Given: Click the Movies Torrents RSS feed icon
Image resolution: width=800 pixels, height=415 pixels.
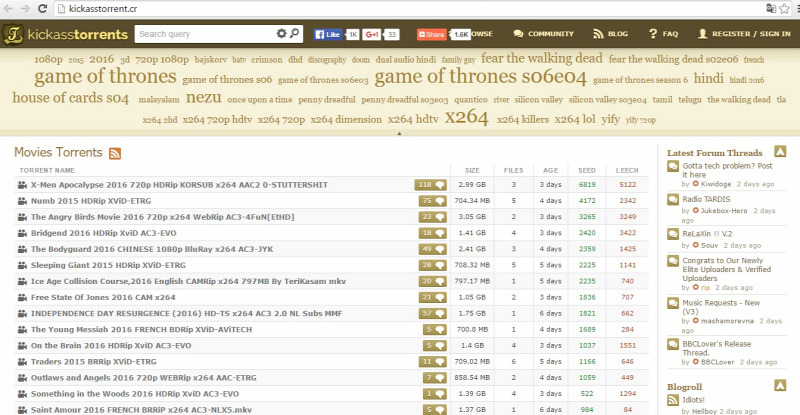Looking at the screenshot, I should click(115, 153).
